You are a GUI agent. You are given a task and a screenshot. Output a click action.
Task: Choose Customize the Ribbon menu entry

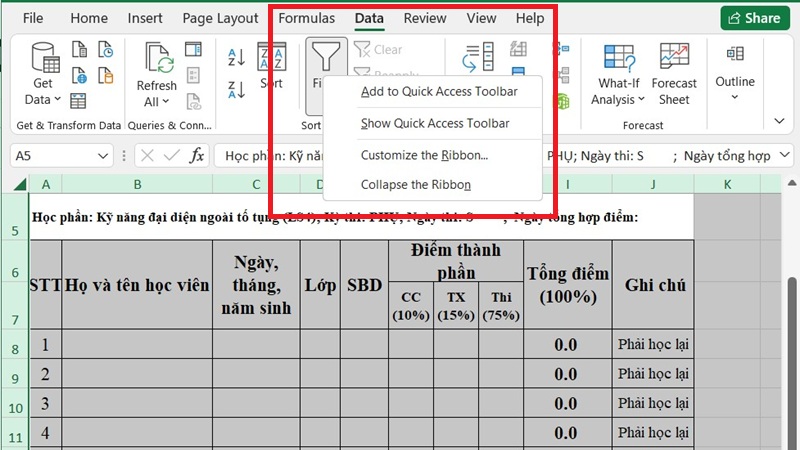[433, 155]
